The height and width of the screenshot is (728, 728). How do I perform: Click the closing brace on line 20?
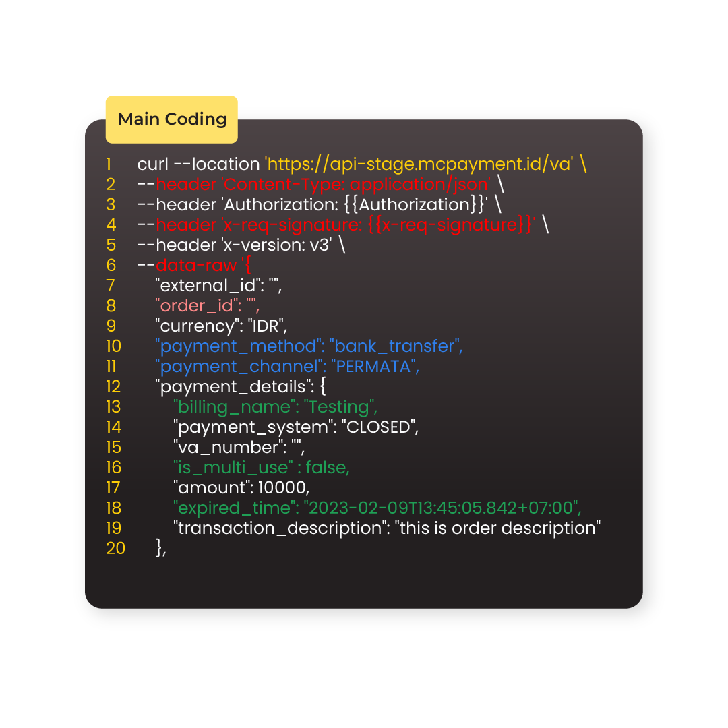click(x=161, y=548)
